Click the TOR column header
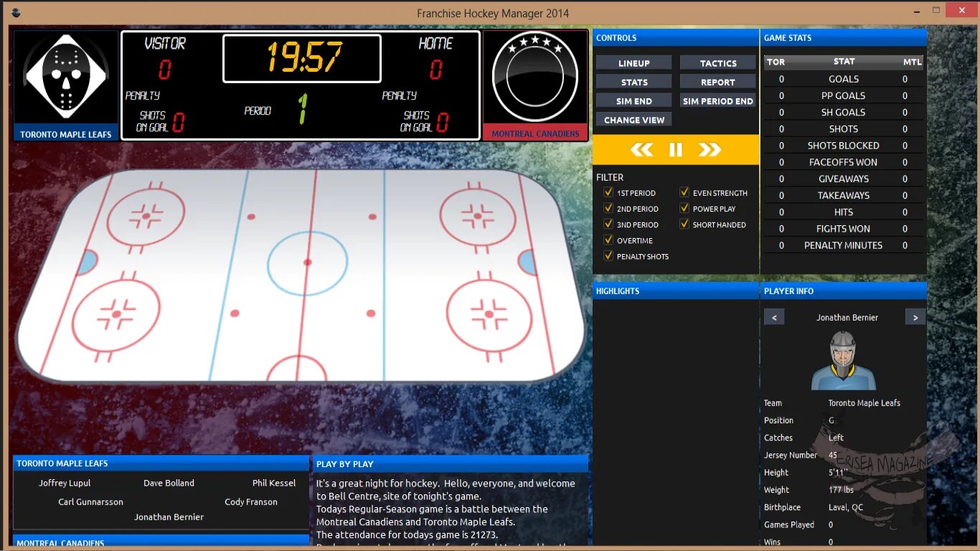The image size is (980, 551). [776, 62]
